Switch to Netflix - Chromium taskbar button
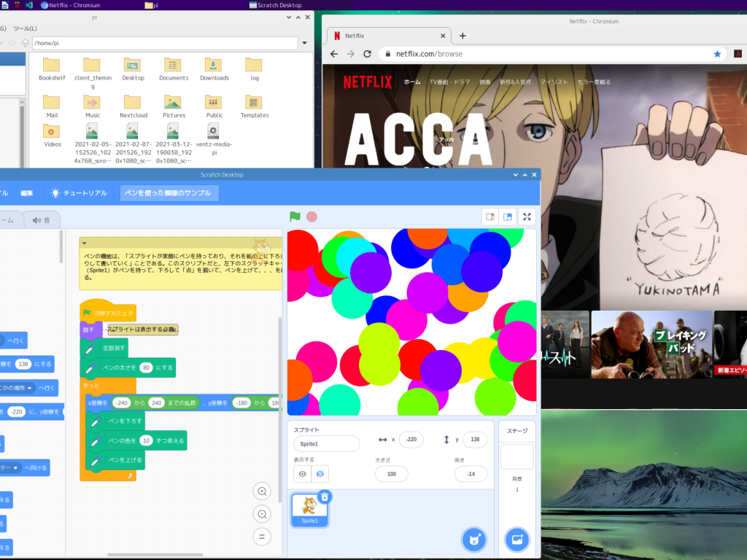 (71, 5)
